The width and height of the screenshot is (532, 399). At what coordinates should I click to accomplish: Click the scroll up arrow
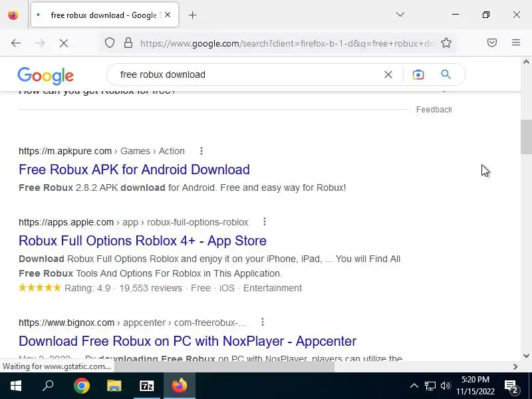click(526, 62)
